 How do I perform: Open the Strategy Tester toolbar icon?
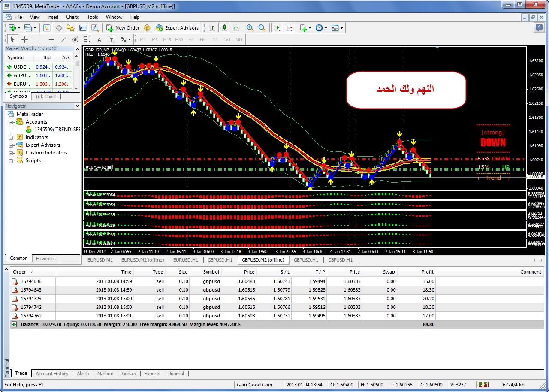point(95,28)
